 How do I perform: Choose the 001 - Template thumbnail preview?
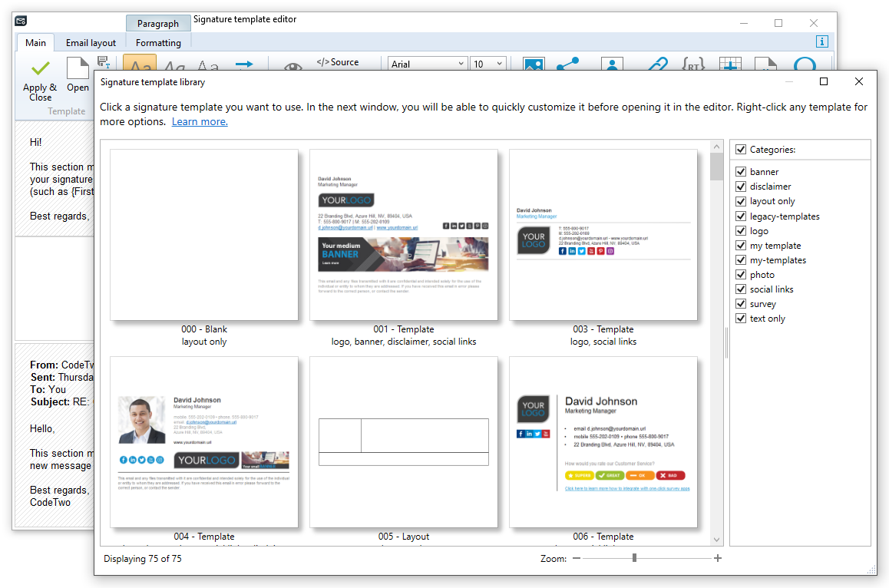(x=404, y=235)
